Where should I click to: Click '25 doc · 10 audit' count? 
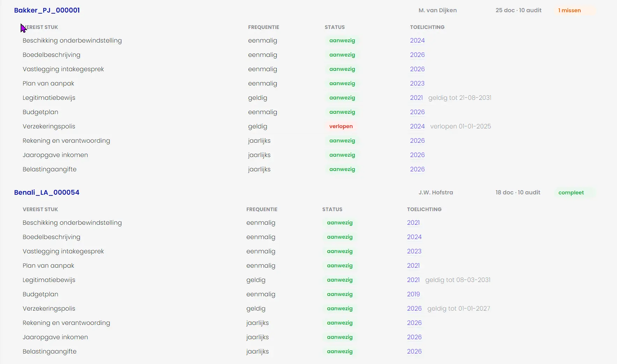519,10
